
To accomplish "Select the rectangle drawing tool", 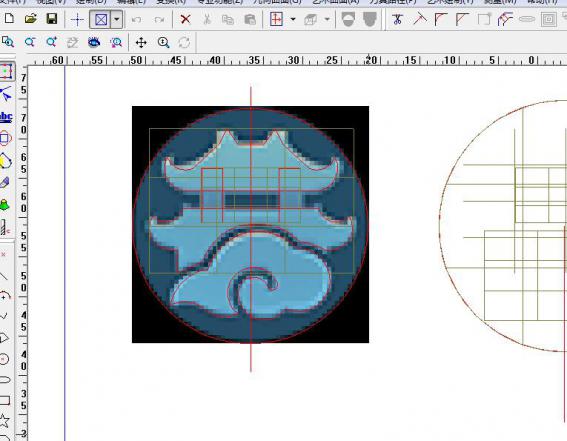I will (x=5, y=400).
